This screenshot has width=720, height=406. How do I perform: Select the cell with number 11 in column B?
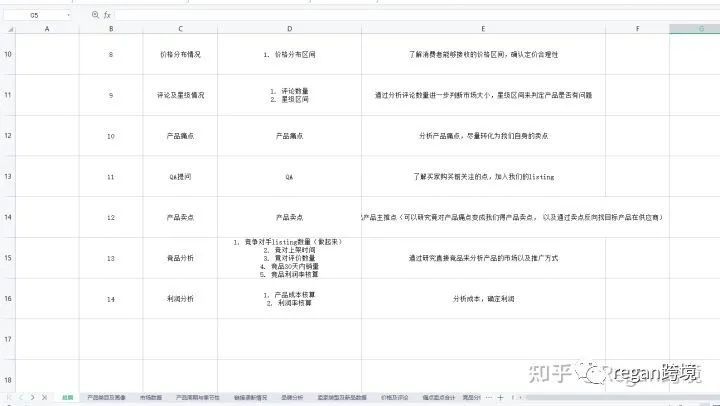coord(111,176)
